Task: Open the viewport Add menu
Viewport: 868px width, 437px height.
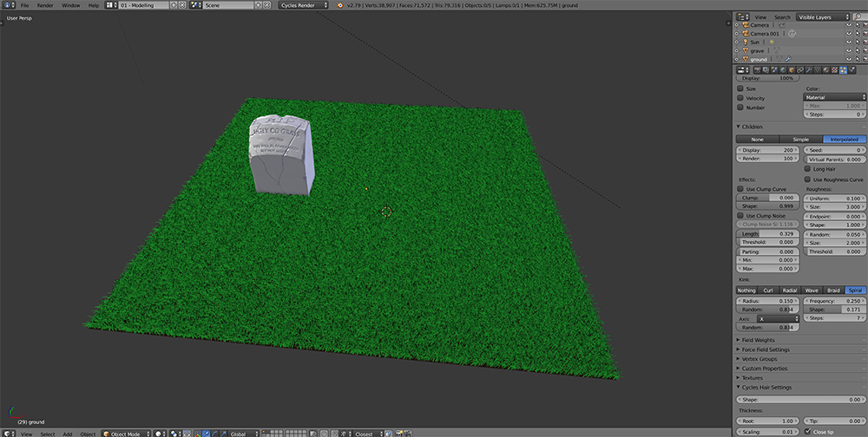Action: coord(68,434)
